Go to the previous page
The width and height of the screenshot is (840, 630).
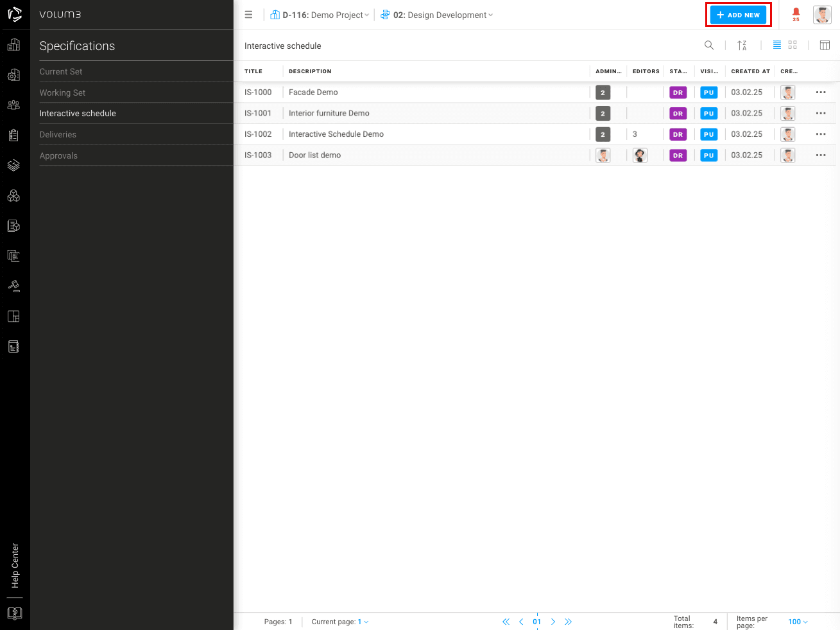[521, 622]
